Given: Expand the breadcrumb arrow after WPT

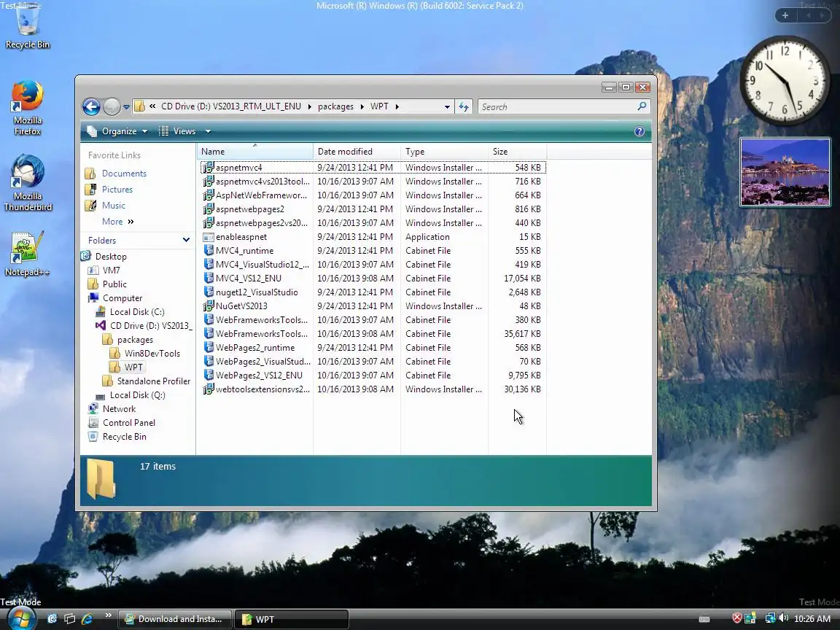Looking at the screenshot, I should coord(397,106).
